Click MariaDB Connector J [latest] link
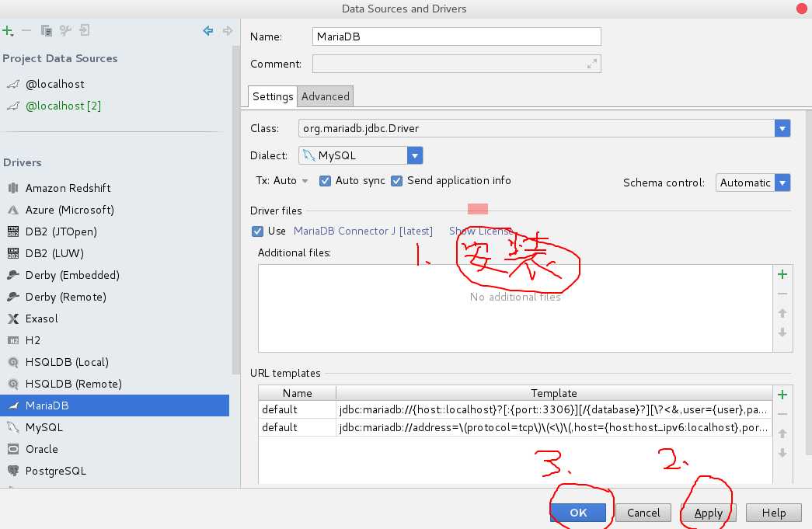812x529 pixels. click(363, 231)
